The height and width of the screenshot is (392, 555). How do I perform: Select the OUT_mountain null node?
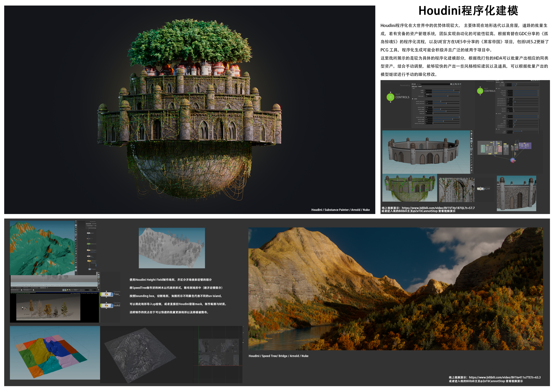(x=90, y=269)
